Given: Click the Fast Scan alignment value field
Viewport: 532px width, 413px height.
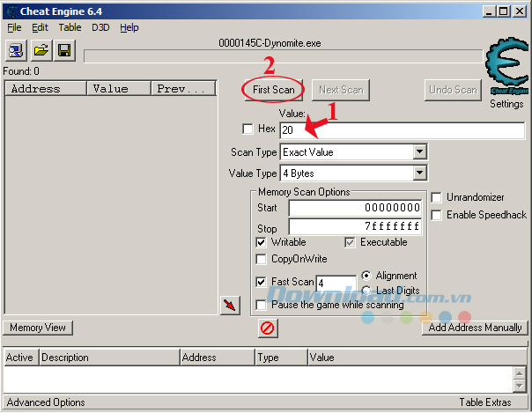Looking at the screenshot, I should click(x=336, y=284).
